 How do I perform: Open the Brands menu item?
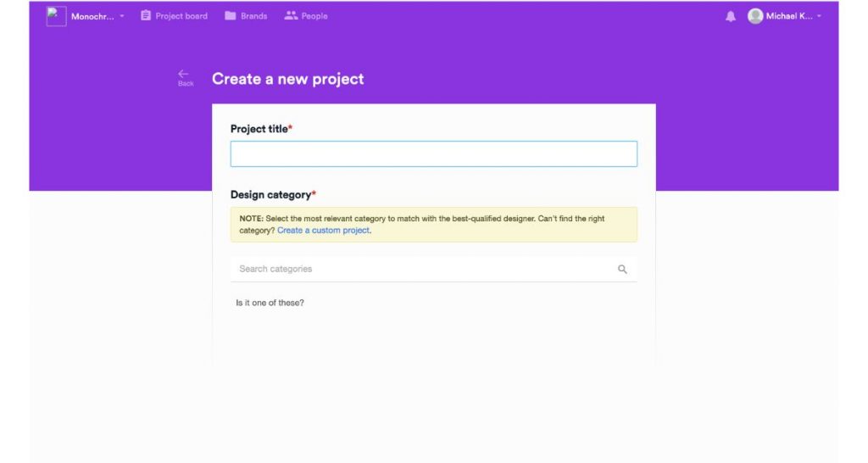point(246,16)
